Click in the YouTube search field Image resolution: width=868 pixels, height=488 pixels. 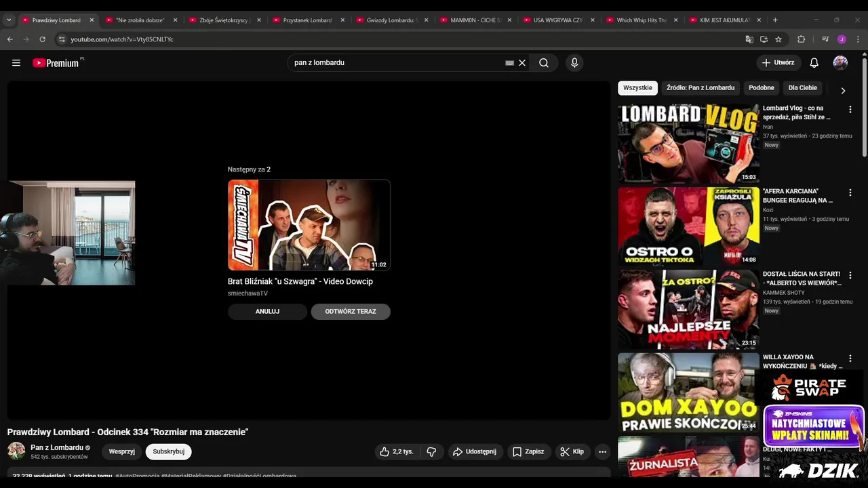pos(397,63)
